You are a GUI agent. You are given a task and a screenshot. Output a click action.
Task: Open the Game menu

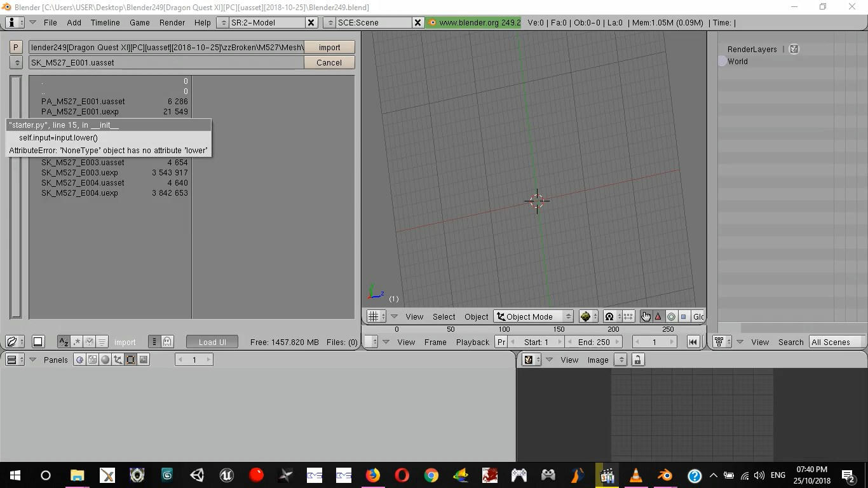coord(140,22)
